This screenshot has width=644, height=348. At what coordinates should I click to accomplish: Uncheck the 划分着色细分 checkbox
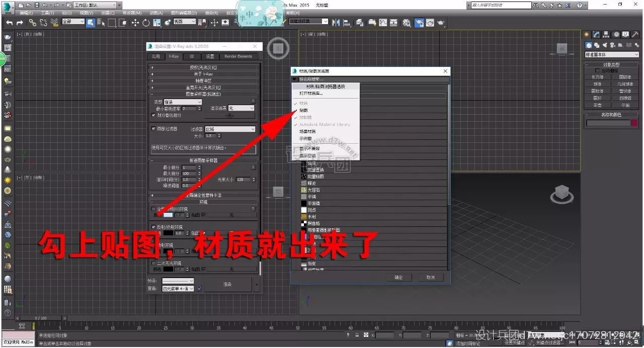tap(154, 115)
